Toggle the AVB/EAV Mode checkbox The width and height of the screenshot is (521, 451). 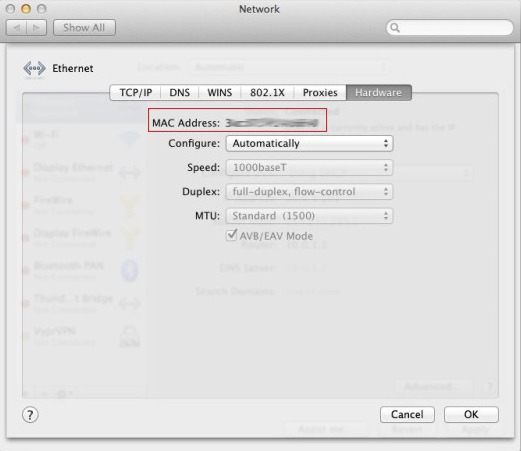point(231,235)
